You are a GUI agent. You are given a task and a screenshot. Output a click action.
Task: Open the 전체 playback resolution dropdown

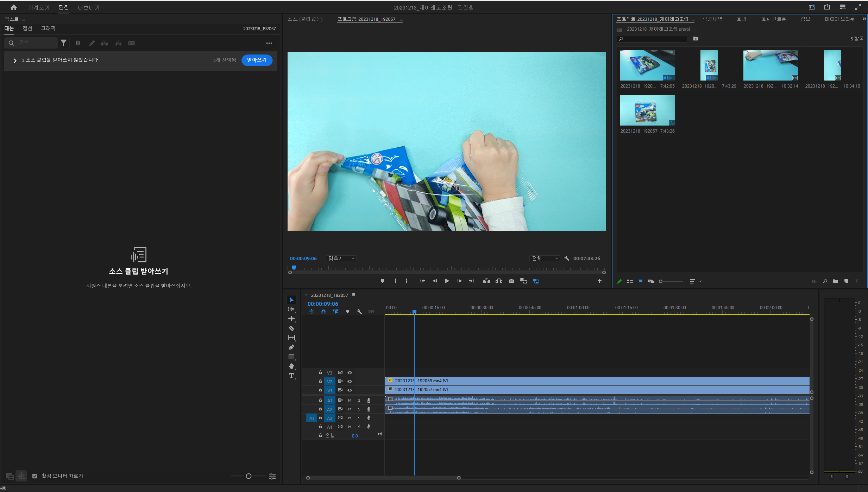pyautogui.click(x=545, y=258)
